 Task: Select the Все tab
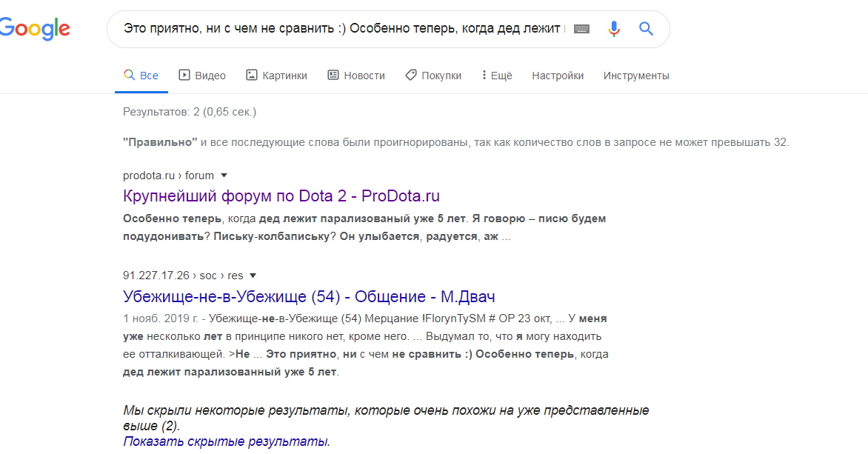click(x=141, y=76)
